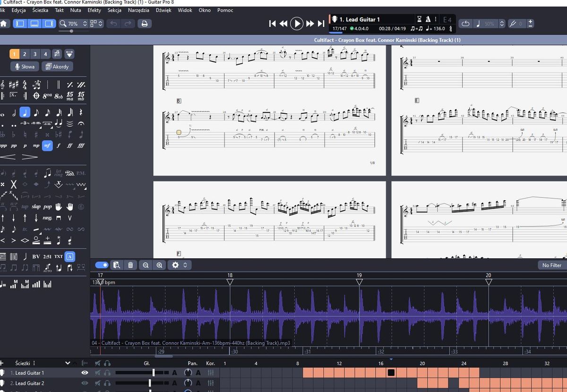This screenshot has height=392, width=567.
Task: Select bar 18 sync marker triangle
Action: [x=230, y=282]
